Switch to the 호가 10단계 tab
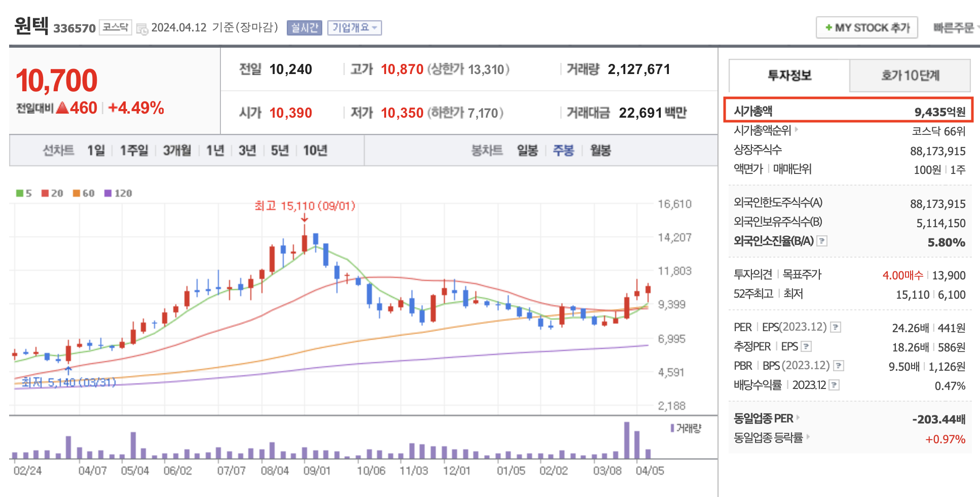This screenshot has width=980, height=497. [x=911, y=75]
